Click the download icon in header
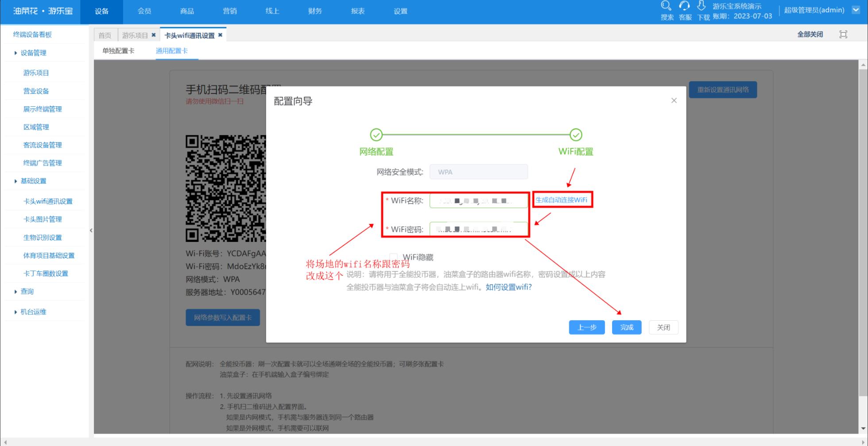The width and height of the screenshot is (868, 446). click(x=701, y=6)
